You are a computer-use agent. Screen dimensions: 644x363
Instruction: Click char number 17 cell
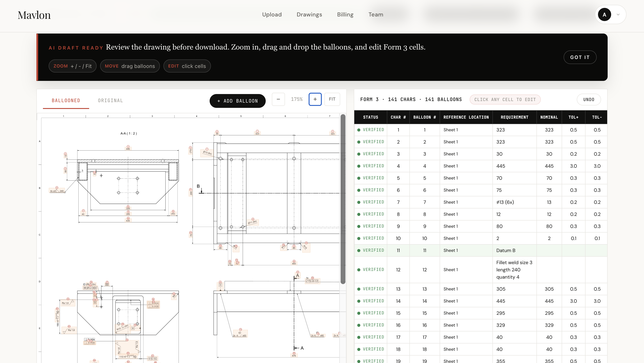(x=398, y=337)
